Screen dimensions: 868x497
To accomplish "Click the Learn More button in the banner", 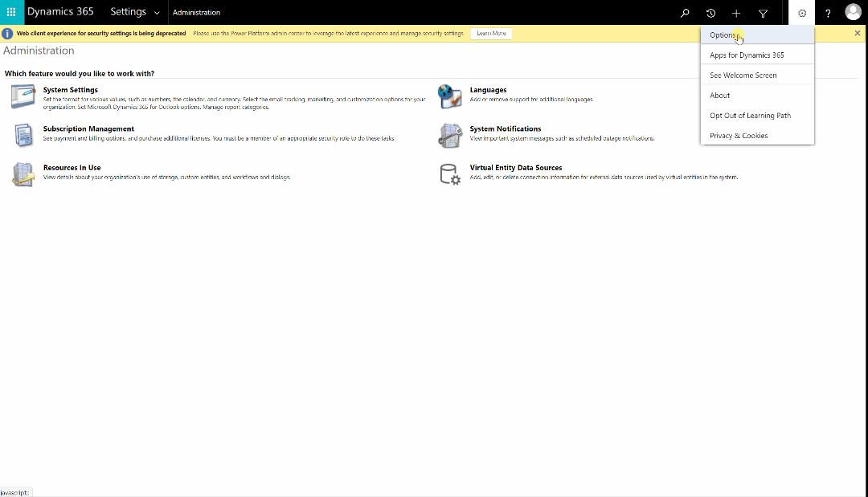I will [491, 33].
